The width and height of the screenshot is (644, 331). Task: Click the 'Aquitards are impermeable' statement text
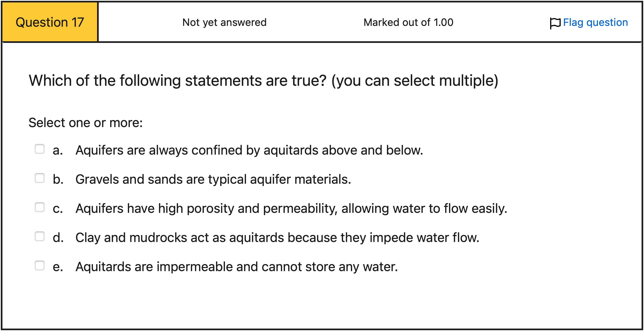[x=236, y=267]
